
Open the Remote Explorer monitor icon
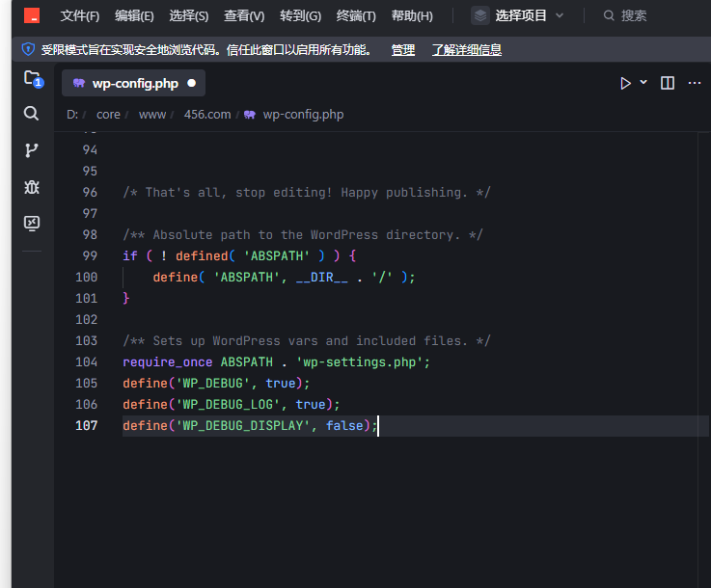point(32,223)
